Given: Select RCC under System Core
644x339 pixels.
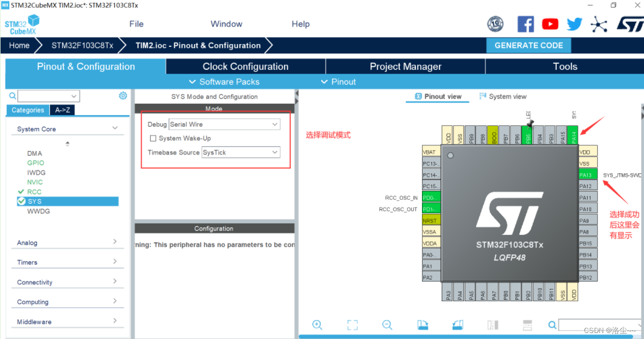Looking at the screenshot, I should [34, 192].
